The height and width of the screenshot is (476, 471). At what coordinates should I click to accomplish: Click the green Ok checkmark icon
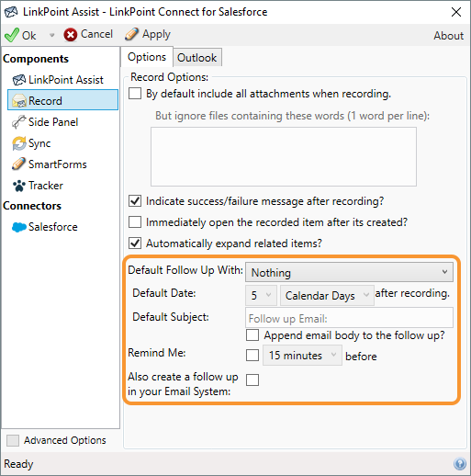(x=12, y=35)
